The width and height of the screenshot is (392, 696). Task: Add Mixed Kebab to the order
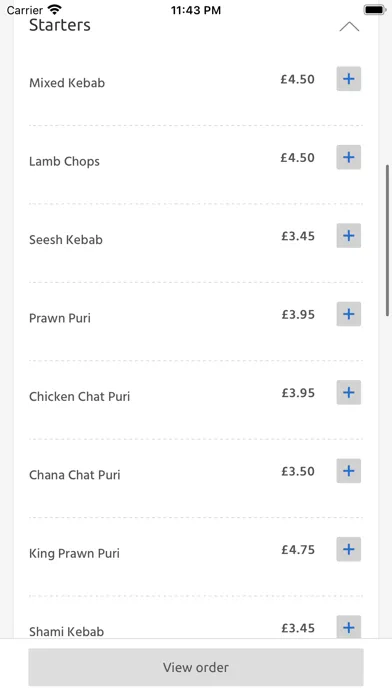pos(348,79)
